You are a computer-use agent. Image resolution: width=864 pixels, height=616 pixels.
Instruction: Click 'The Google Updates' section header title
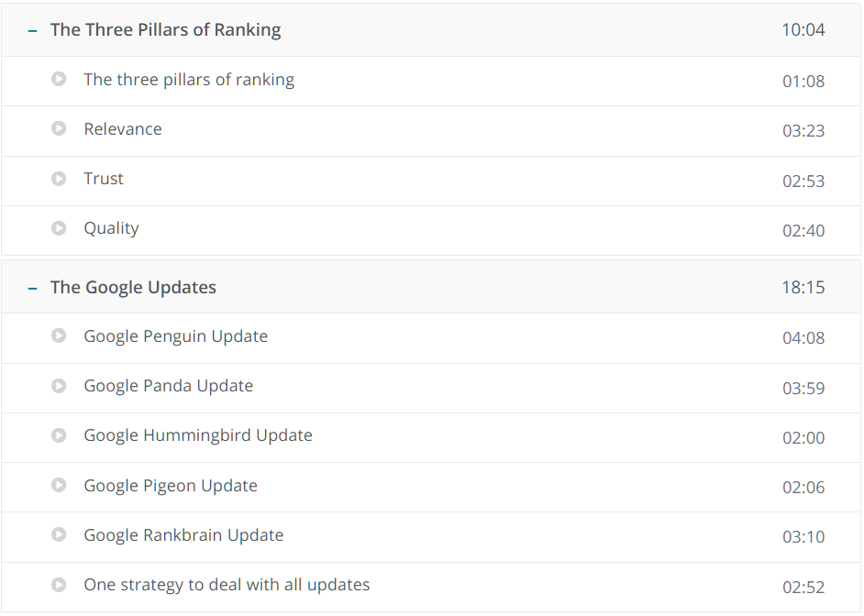tap(133, 287)
